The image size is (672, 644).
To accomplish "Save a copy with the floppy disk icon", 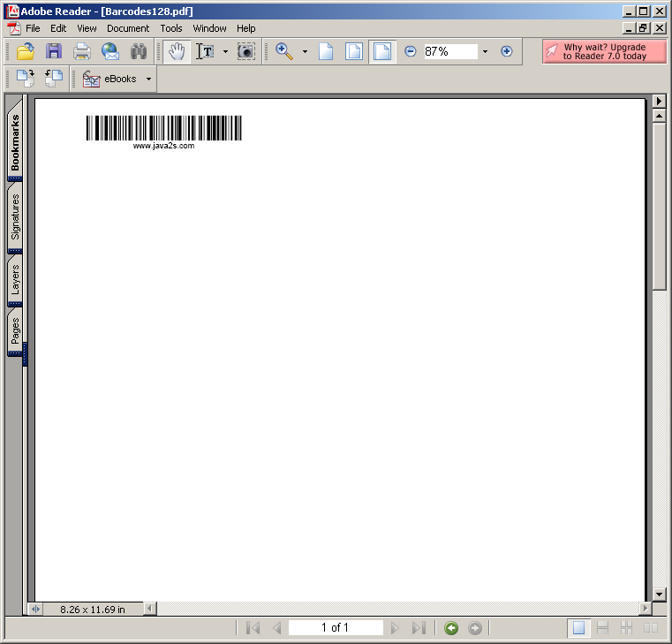I will 54,51.
